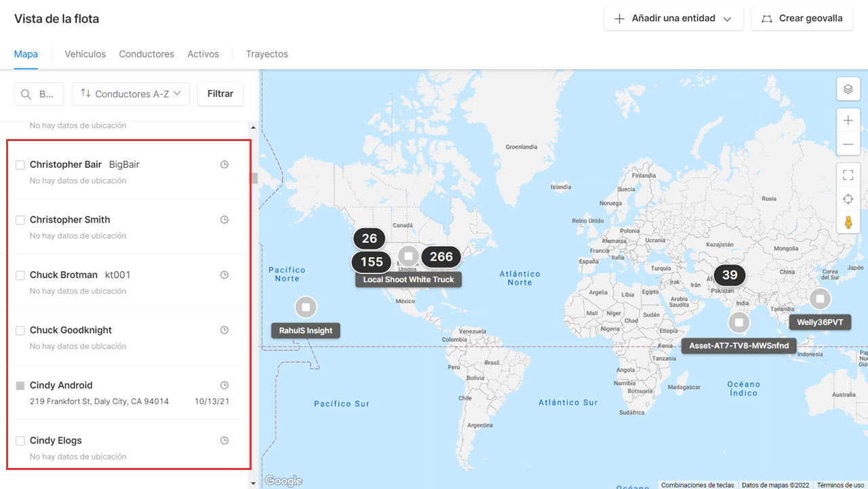The width and height of the screenshot is (868, 489).
Task: Select Chuck Brotman's checkbox
Action: tap(20, 275)
